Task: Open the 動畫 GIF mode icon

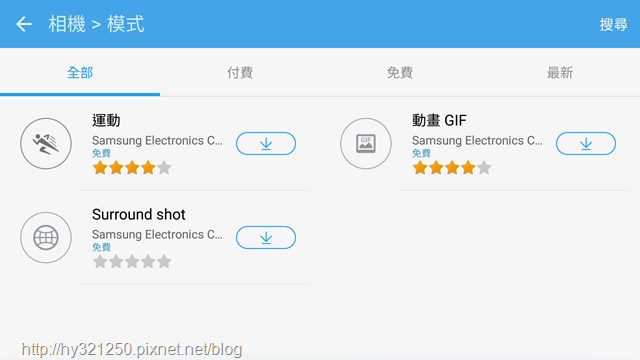Action: 366,144
